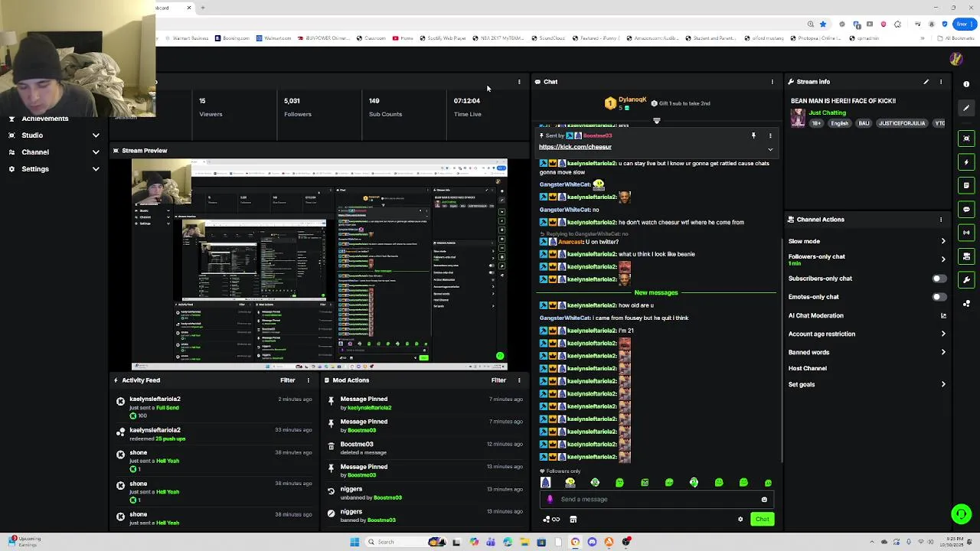Click the JUSTICEFORJULIA stream tag

pos(902,123)
